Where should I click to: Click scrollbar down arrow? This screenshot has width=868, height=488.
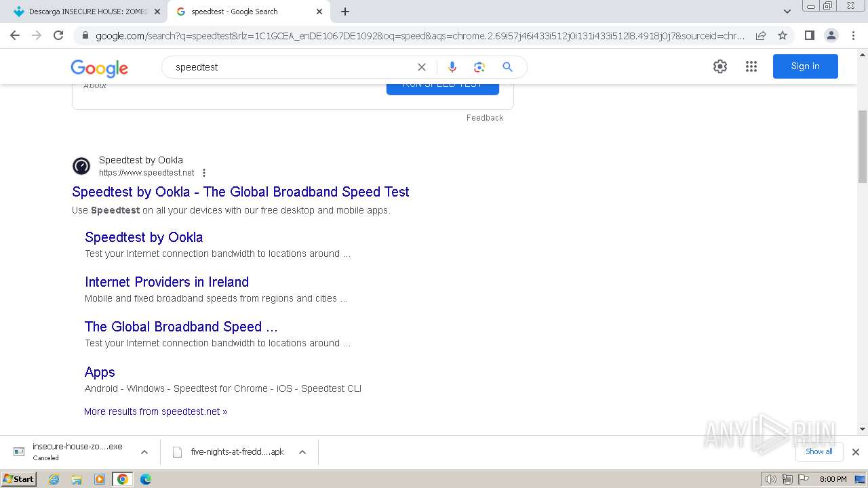point(862,428)
